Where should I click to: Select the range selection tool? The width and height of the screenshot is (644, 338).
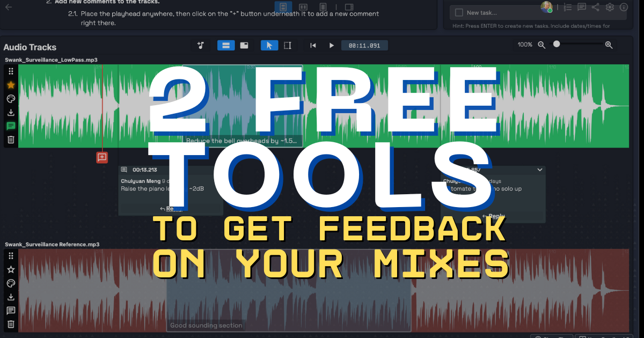(x=287, y=45)
